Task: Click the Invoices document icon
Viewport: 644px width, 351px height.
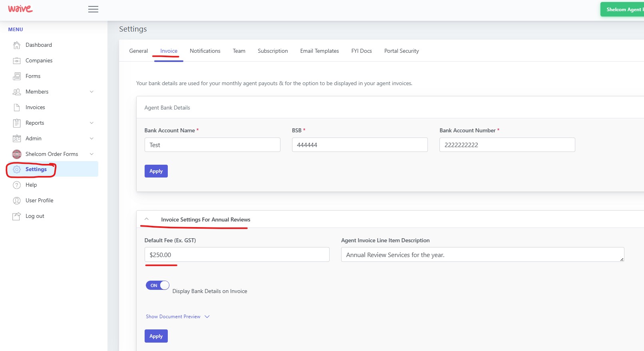Action: (17, 108)
